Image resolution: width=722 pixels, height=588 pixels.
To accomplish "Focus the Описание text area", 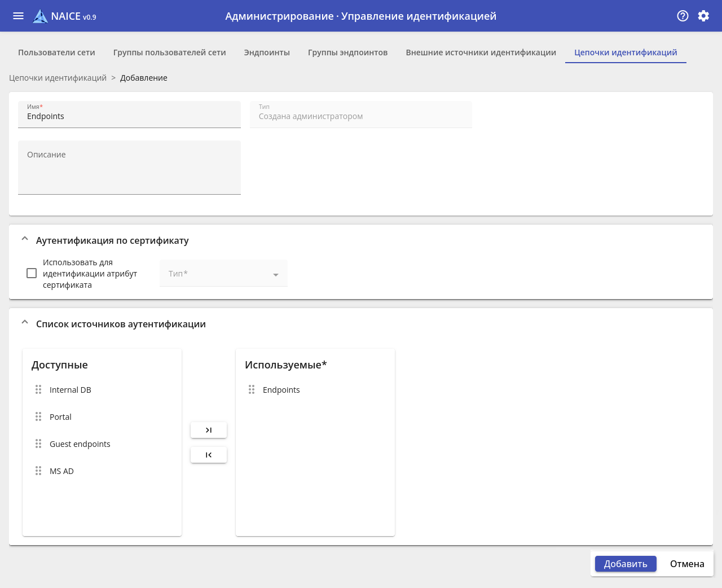I will (x=129, y=168).
